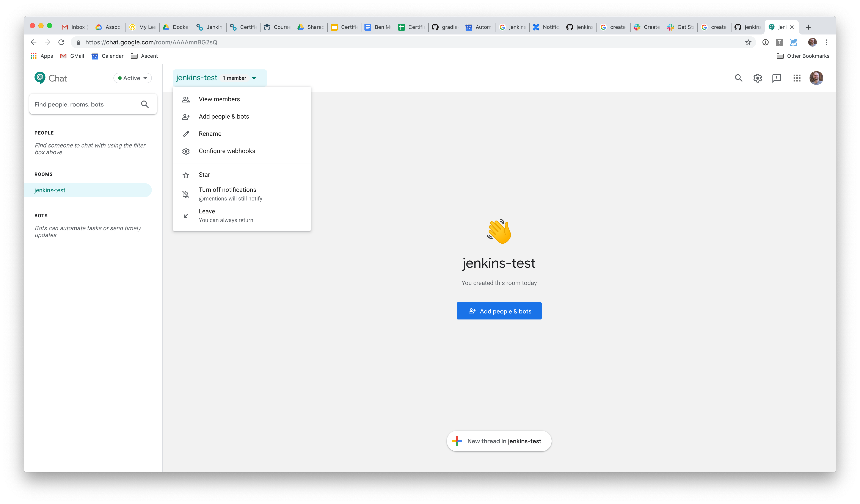Click the Add people & bots button
Viewport: 860px width, 504px height.
499,311
